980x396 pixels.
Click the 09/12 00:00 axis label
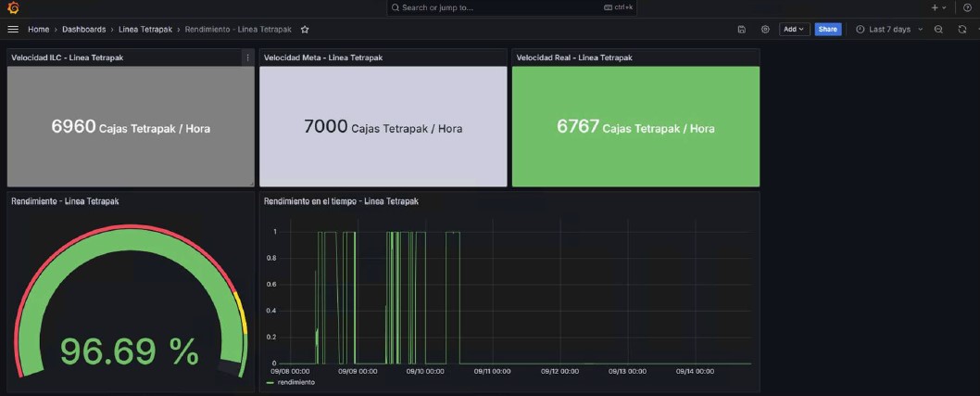[560, 372]
